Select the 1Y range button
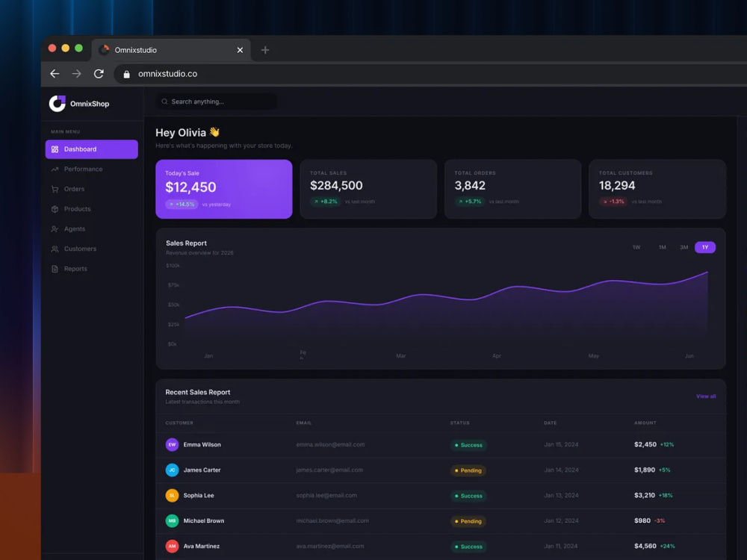747x560 pixels. coord(705,247)
